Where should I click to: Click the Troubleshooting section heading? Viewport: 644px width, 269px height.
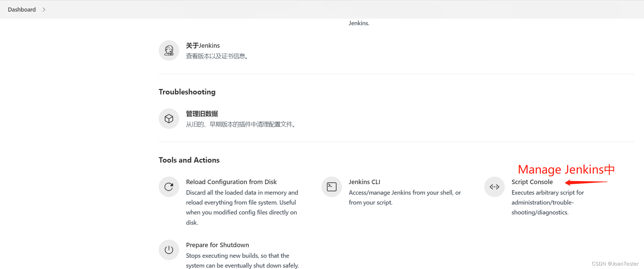(187, 92)
